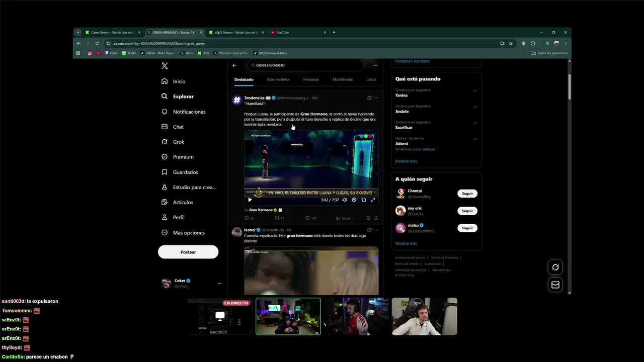Open Estudio para creadores
The image size is (644, 362).
pos(189,187)
